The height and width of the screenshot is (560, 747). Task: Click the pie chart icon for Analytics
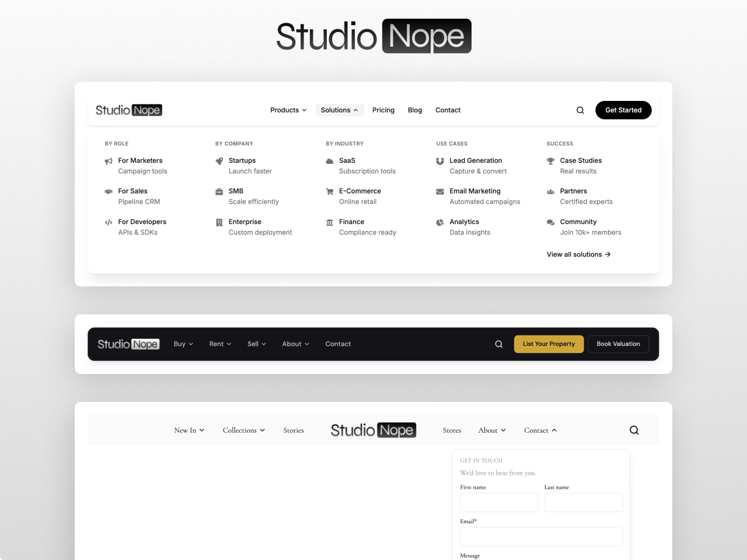pyautogui.click(x=440, y=222)
